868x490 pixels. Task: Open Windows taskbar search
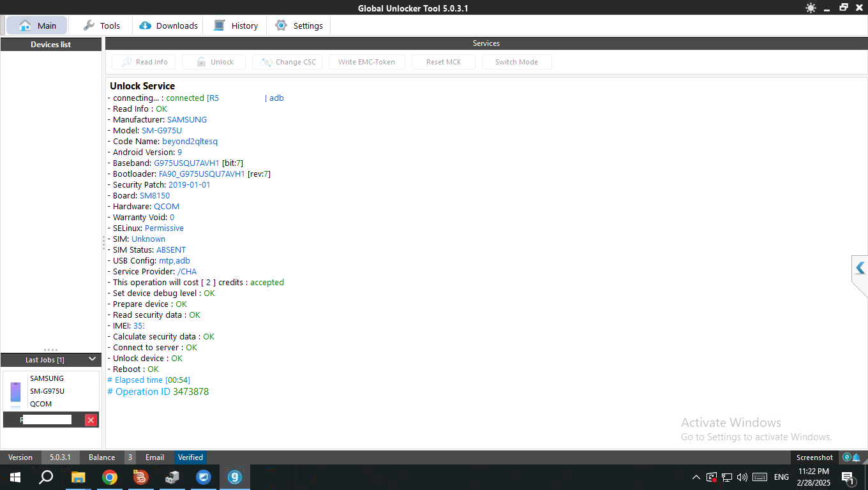click(x=46, y=477)
